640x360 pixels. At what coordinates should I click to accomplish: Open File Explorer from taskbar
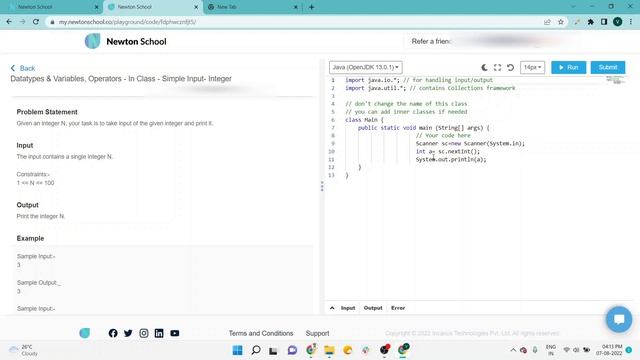click(329, 350)
